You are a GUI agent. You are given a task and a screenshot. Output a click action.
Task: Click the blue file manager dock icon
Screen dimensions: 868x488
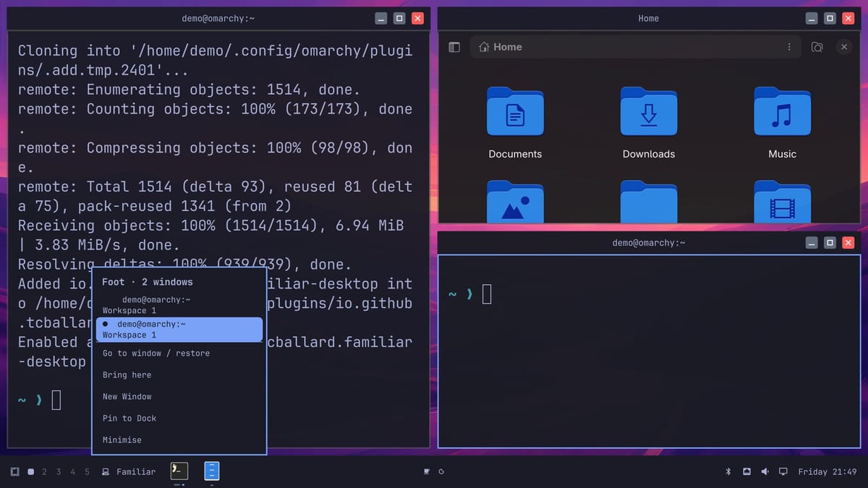(211, 471)
